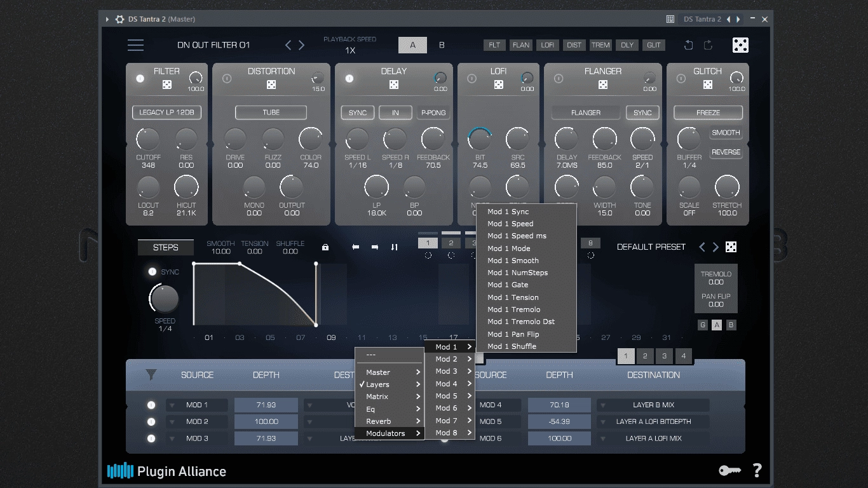Go to previous modulator preset arrow
868x488 pixels.
[x=702, y=247]
